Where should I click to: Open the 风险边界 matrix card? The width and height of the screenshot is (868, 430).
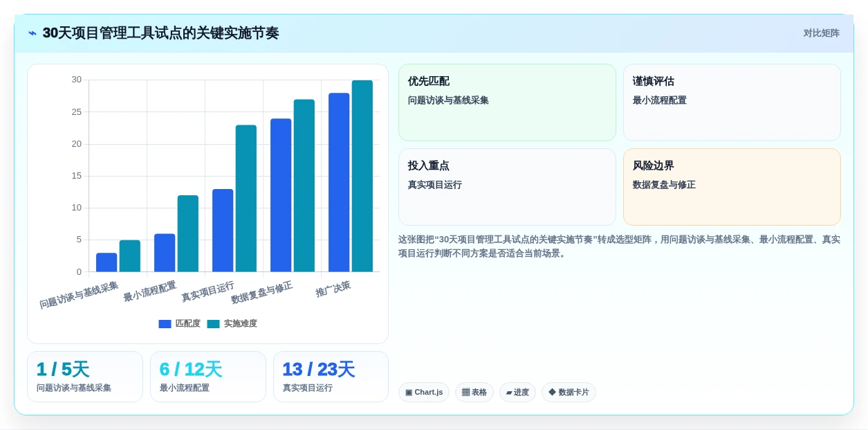[732, 187]
